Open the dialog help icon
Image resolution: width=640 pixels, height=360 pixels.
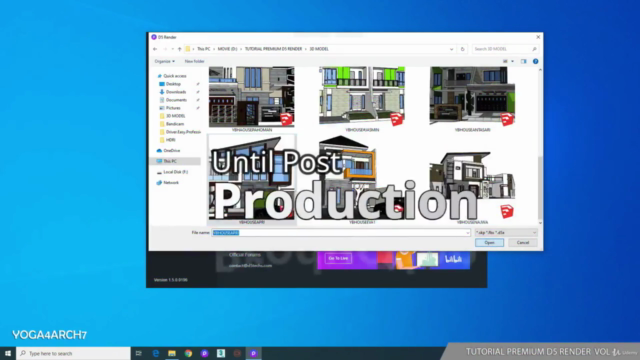536,61
